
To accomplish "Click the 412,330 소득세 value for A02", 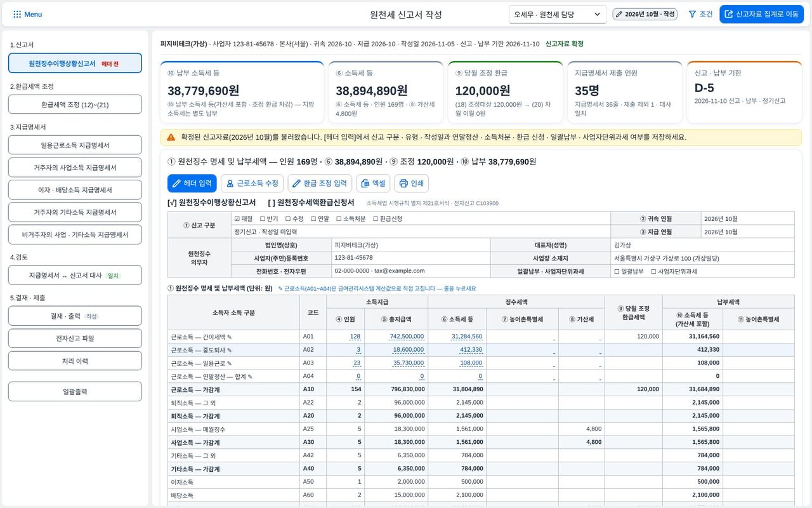I will pyautogui.click(x=471, y=350).
